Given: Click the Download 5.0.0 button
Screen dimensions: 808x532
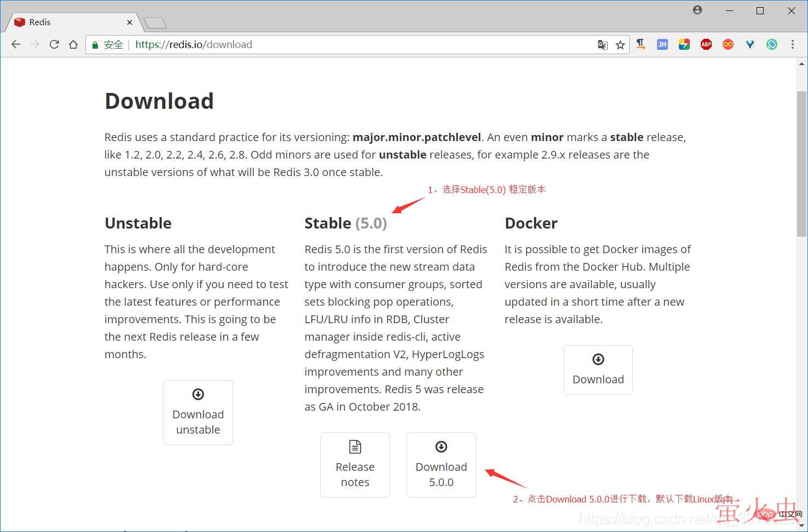Looking at the screenshot, I should tap(441, 465).
